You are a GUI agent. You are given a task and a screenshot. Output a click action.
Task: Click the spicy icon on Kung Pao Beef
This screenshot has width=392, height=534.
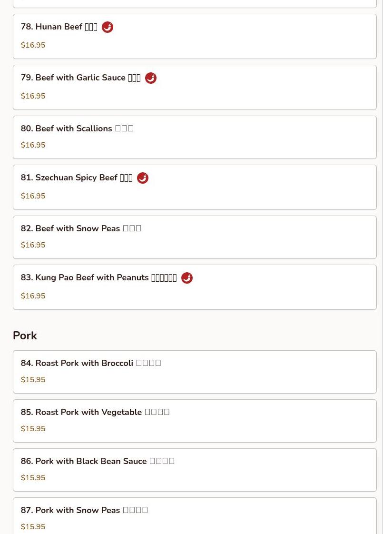click(x=187, y=278)
